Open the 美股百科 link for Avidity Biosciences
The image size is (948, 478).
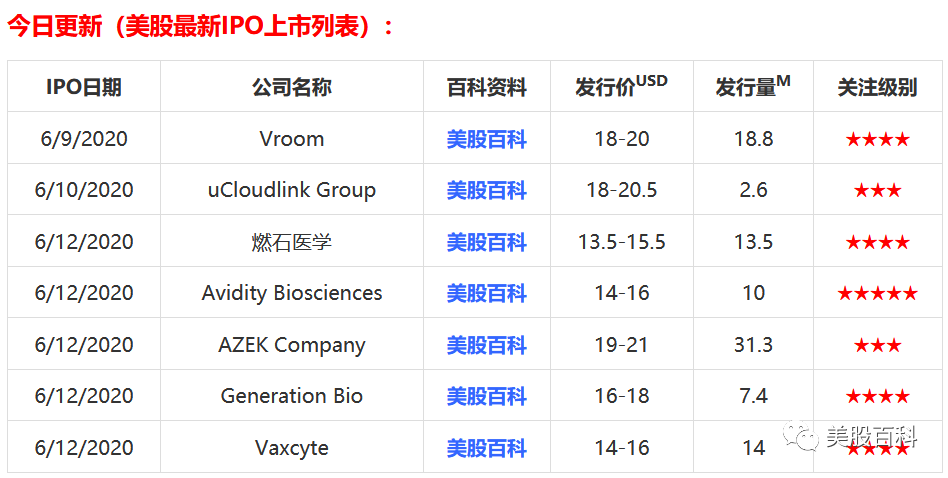click(487, 294)
